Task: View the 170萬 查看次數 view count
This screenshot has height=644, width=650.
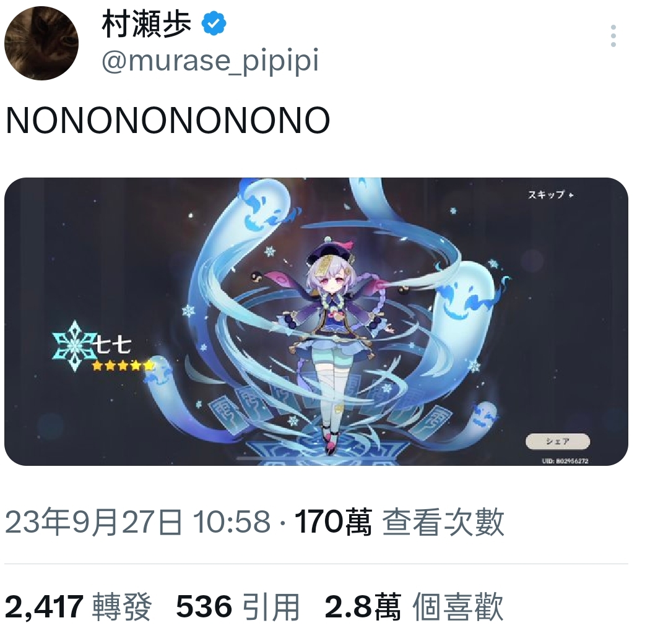Action: click(x=399, y=522)
